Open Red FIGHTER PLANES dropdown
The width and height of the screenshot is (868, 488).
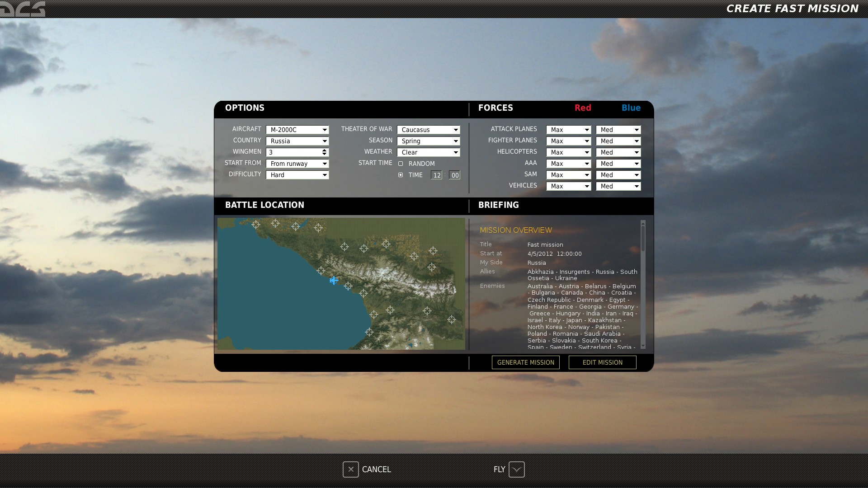pos(569,141)
